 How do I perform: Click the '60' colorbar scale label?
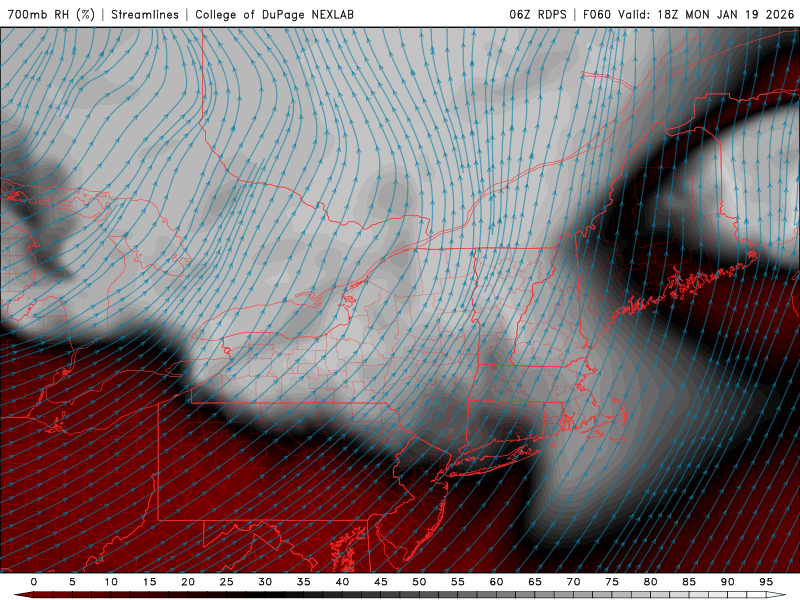[496, 582]
